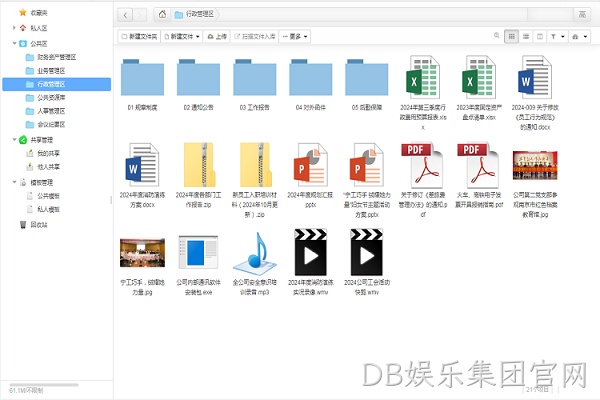Open 业务管理区 folder in sidebar
Image resolution: width=600 pixels, height=400 pixels.
coord(46,71)
